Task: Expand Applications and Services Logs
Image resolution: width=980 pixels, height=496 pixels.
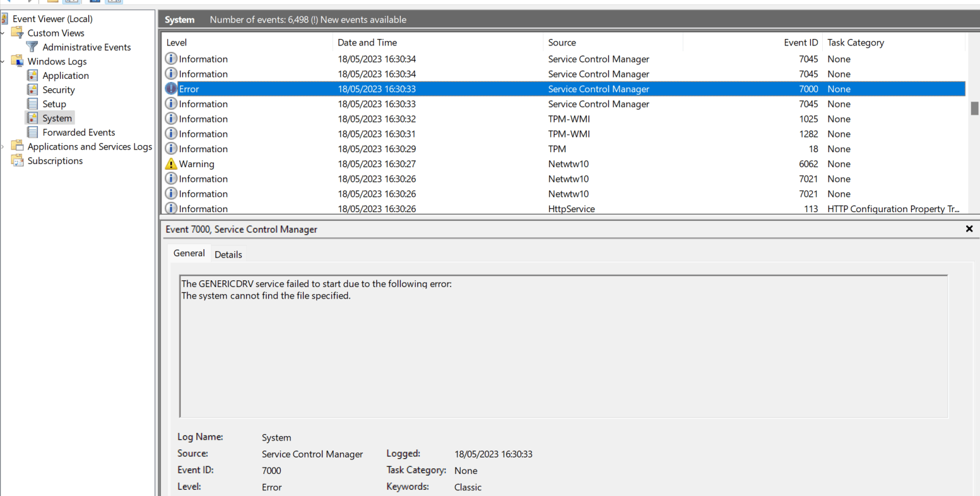Action: [4, 146]
